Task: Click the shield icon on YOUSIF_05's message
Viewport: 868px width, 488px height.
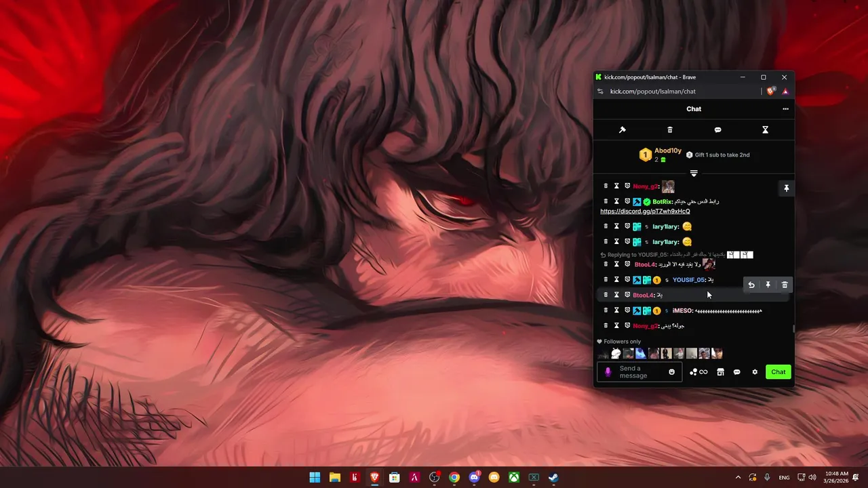Action: click(x=627, y=279)
